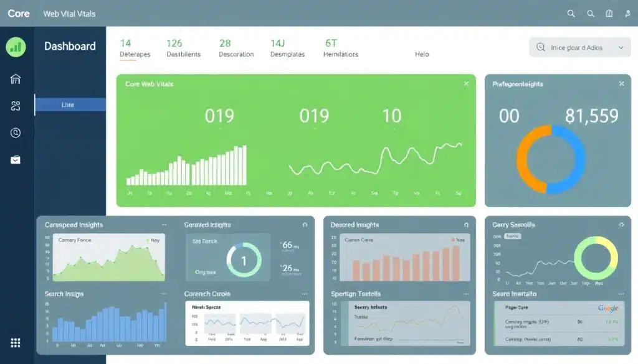Close the Prafegrentsights panel
Viewport: 638px width, 364px height.
(x=621, y=83)
